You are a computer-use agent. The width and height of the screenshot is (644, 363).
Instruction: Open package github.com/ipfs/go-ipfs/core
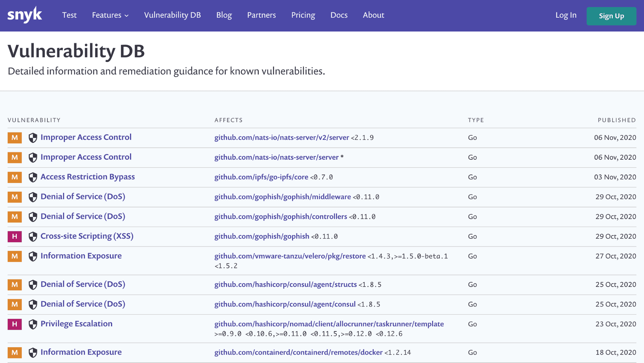point(261,177)
